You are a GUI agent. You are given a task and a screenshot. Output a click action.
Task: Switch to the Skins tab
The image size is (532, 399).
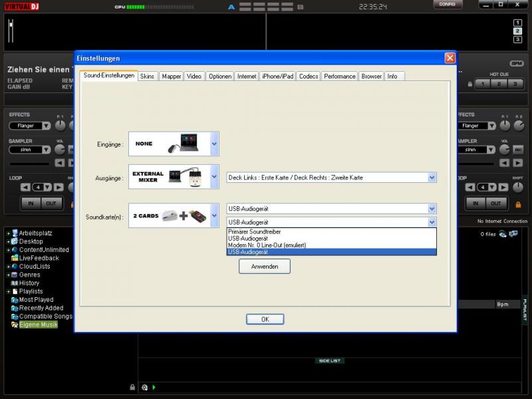point(147,76)
